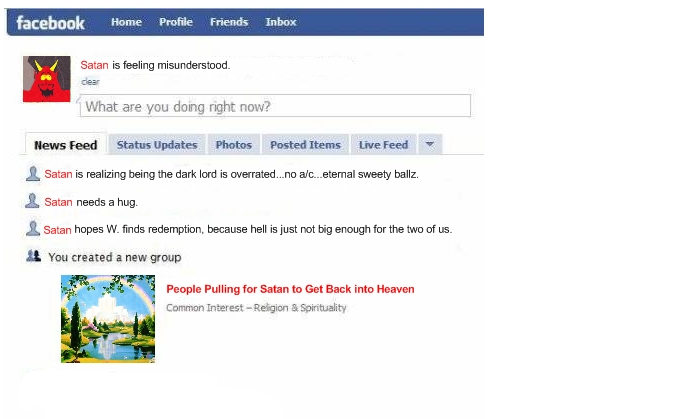Viewport: 681px width, 419px height.
Task: Click 'You created a new group' text
Action: pyautogui.click(x=115, y=257)
